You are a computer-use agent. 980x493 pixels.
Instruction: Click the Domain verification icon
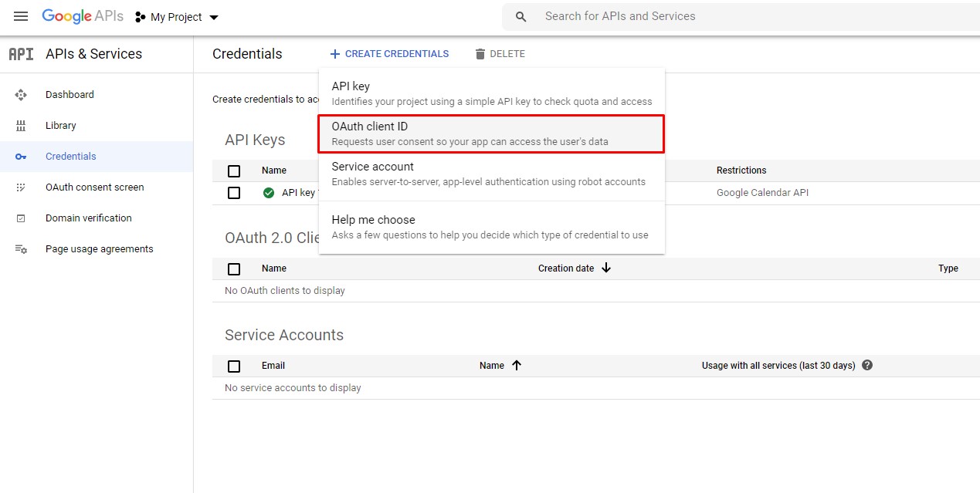pos(21,218)
